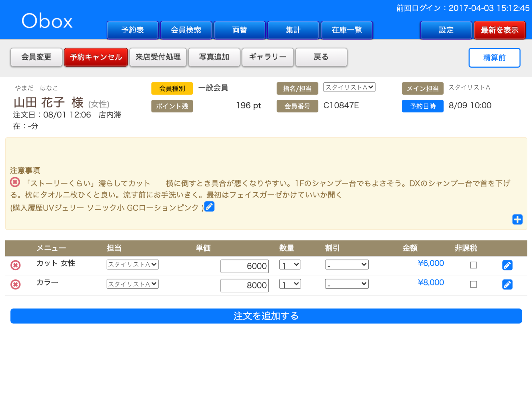Click the 精算前 status button
This screenshot has height=399, width=532.
click(494, 57)
